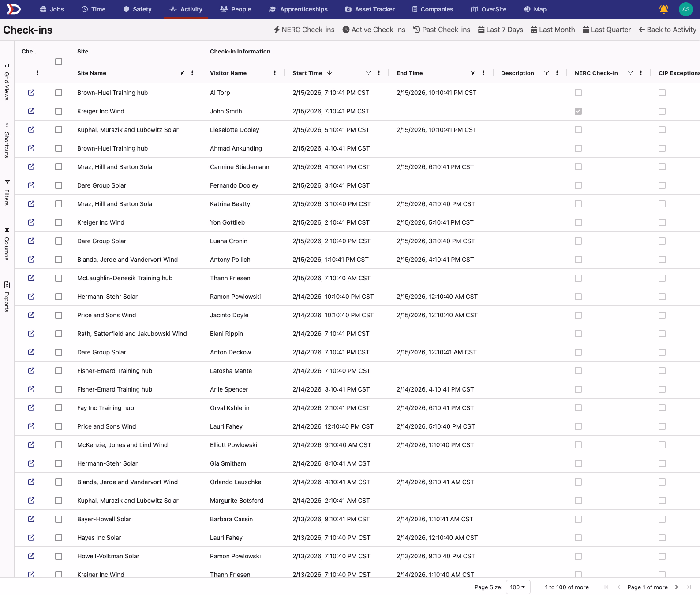
Task: Filter to Last 7 Days
Action: (x=501, y=30)
